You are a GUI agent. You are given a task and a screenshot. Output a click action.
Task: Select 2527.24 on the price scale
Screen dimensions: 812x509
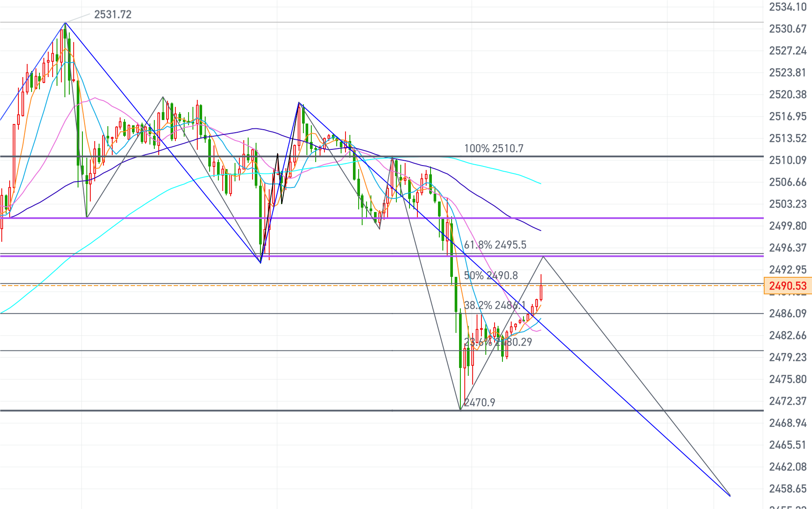(788, 51)
